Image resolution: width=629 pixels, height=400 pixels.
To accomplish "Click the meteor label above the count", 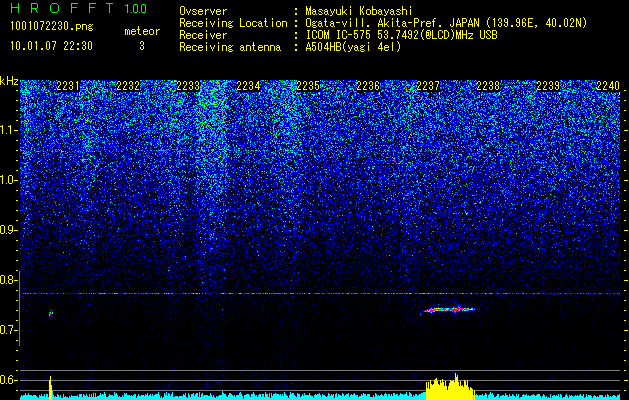I will coord(142,31).
